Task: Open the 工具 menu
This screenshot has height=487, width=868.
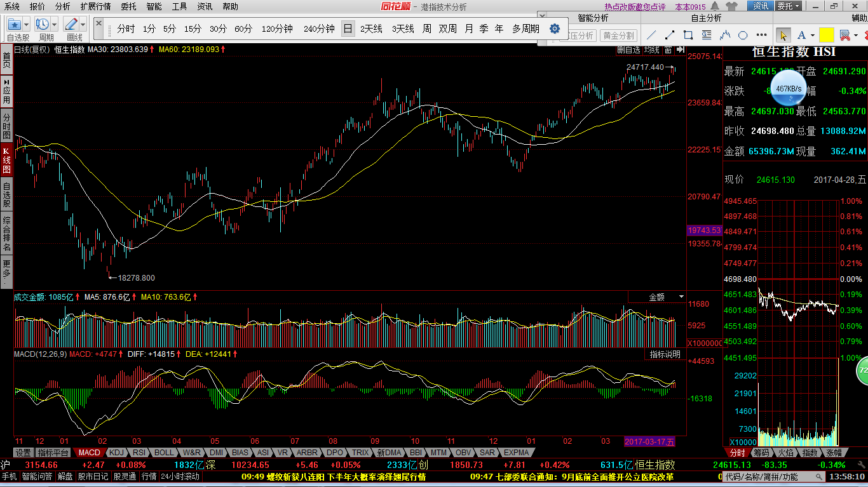Action: pos(180,6)
